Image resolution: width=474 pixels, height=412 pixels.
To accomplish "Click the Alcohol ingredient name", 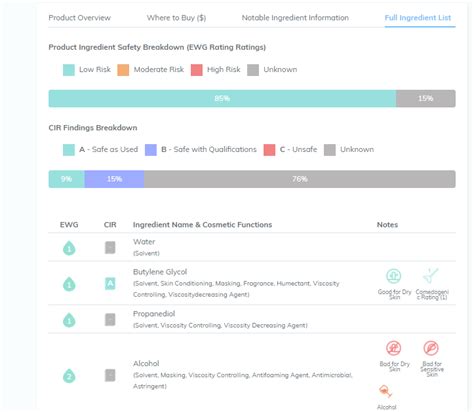I will pyautogui.click(x=146, y=363).
